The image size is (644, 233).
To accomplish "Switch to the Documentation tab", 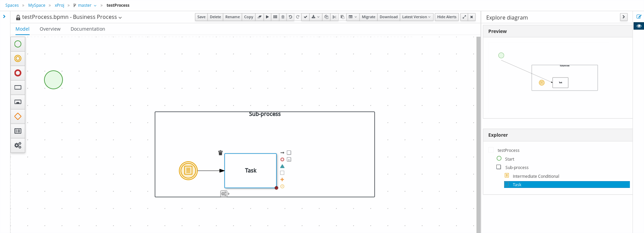I will point(88,29).
